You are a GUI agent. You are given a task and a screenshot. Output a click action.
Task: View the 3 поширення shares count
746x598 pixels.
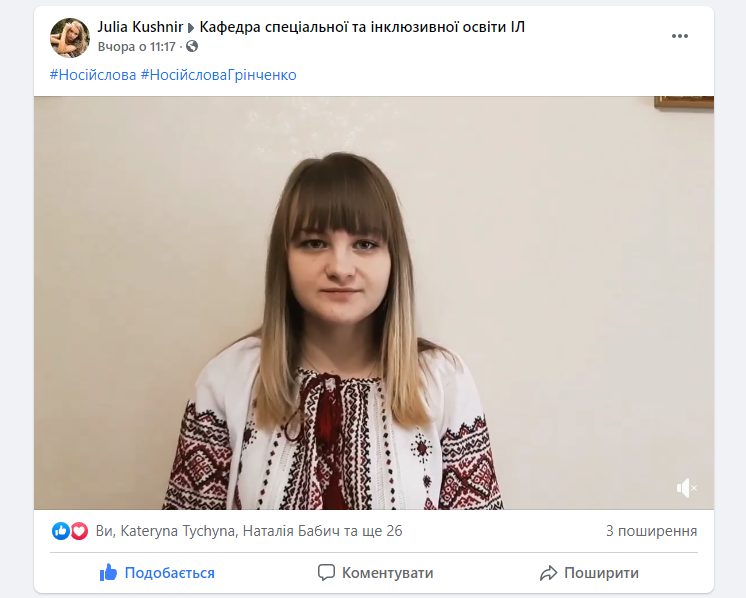point(651,531)
